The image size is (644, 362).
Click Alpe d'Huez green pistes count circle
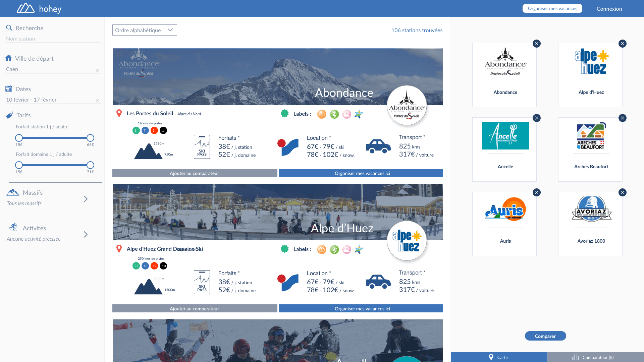tap(136, 266)
